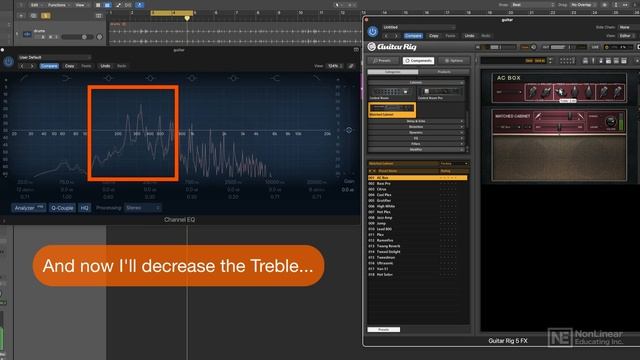Select the Control Room Pro component thumbnail

441,93
